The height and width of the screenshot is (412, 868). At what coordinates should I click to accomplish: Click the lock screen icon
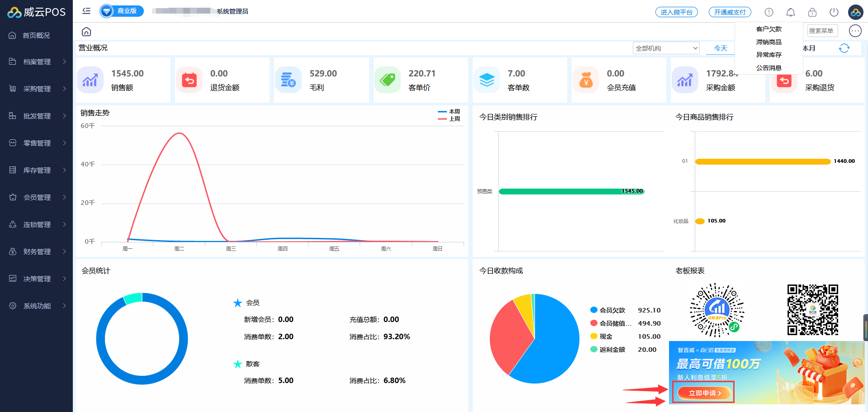tap(812, 12)
